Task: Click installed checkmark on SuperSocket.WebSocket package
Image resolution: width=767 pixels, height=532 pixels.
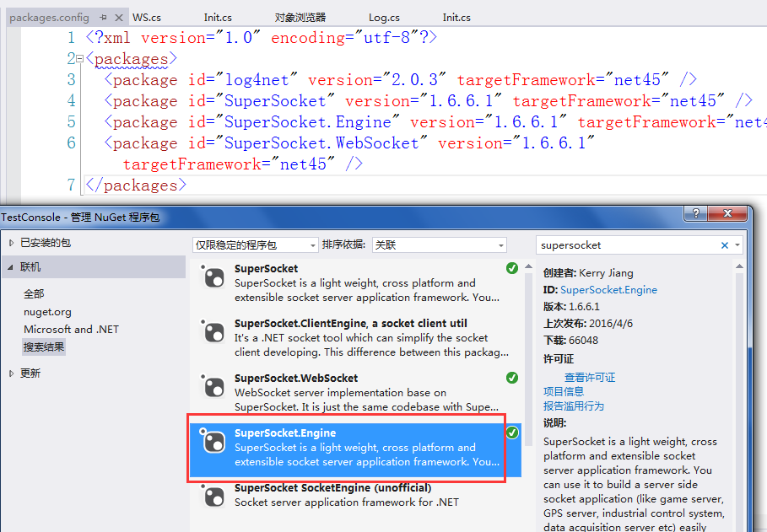Action: 512,378
